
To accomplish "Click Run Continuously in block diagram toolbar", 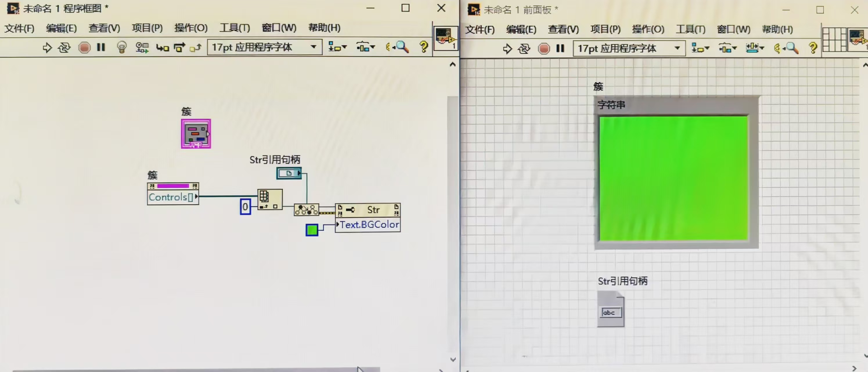I will point(64,48).
